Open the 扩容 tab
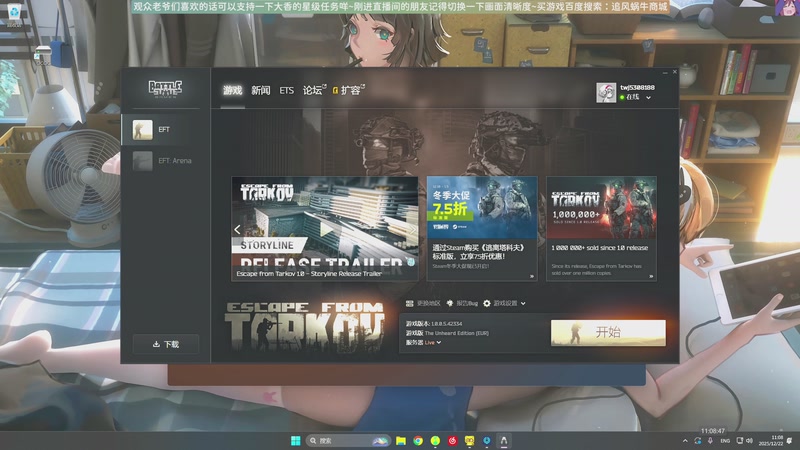Screen dimensions: 800x450 (x=349, y=90)
